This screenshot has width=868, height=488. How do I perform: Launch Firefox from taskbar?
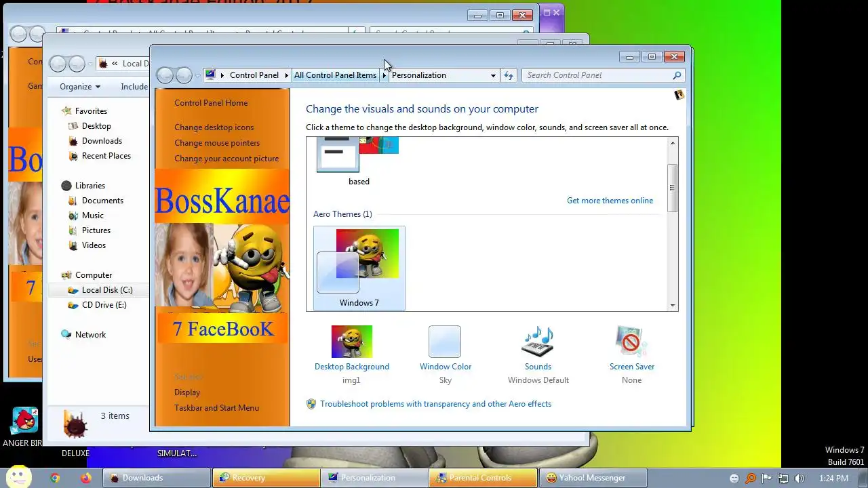click(85, 478)
